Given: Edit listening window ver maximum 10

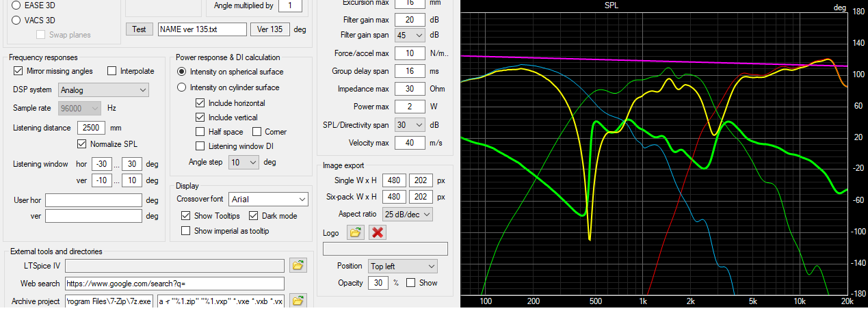Looking at the screenshot, I should coord(132,180).
